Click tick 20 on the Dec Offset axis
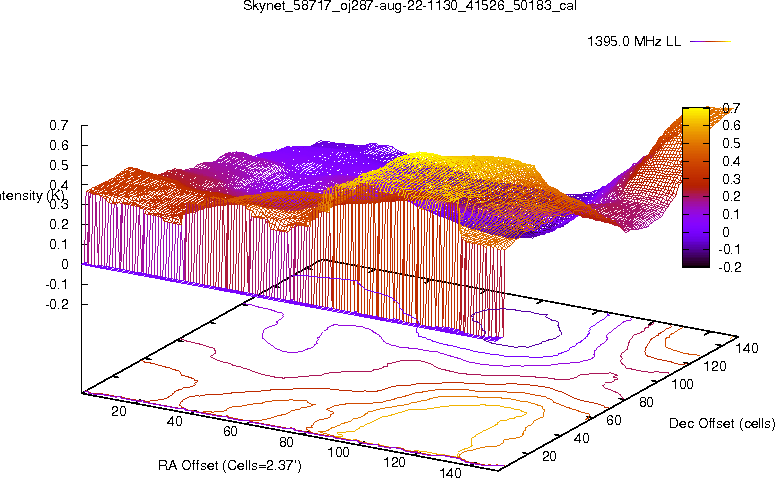 [549, 456]
